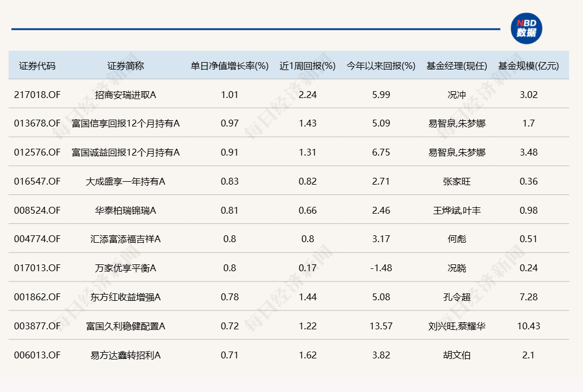Click fund code 008524.OF
583x392 pixels.
click(x=37, y=210)
